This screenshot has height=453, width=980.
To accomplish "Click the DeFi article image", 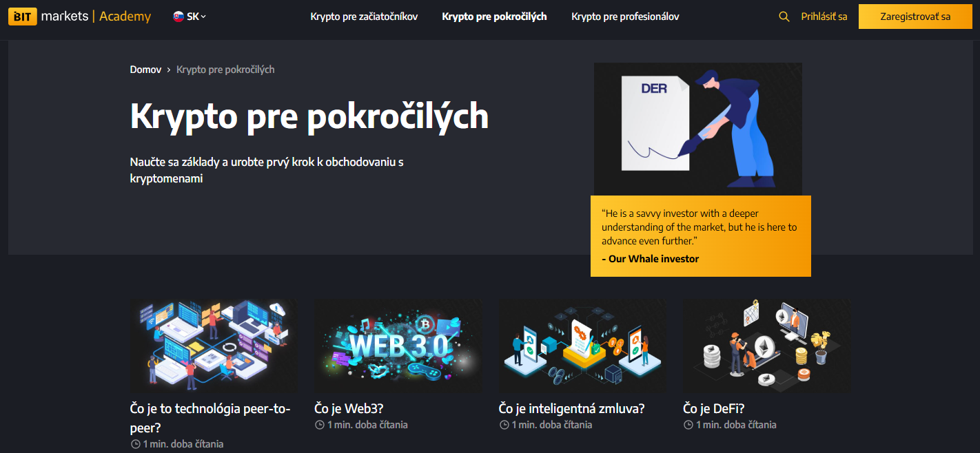I will pyautogui.click(x=767, y=346).
